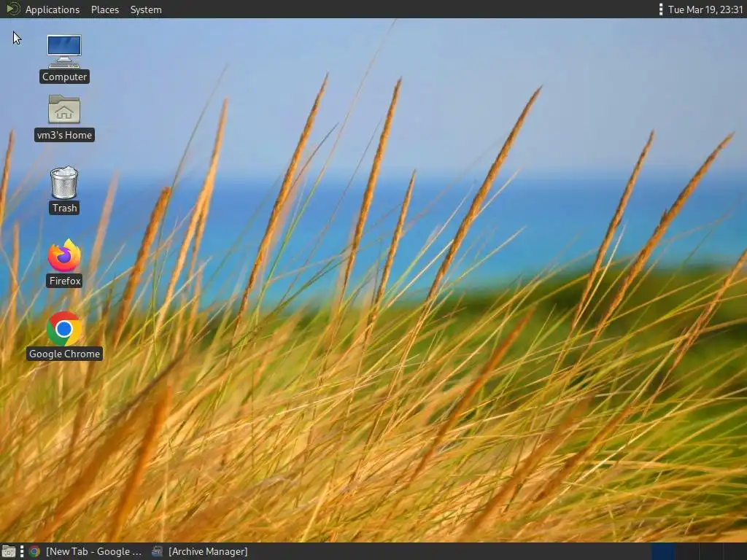747x560 pixels.
Task: Click the window list handle in bottom panel
Action: coord(21,551)
